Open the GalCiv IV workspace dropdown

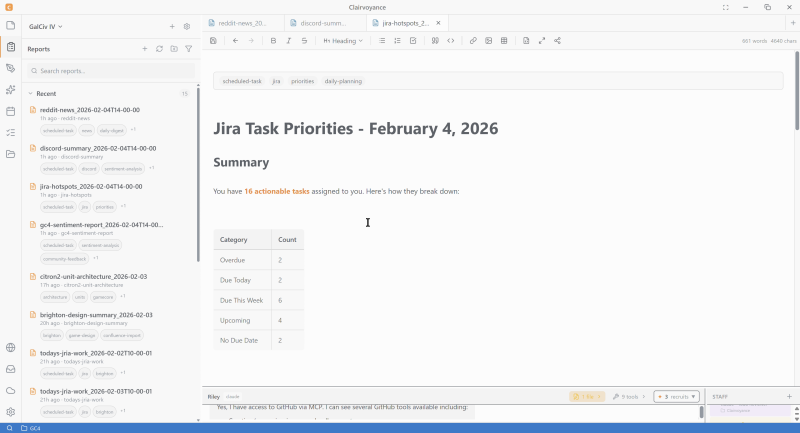pos(45,26)
